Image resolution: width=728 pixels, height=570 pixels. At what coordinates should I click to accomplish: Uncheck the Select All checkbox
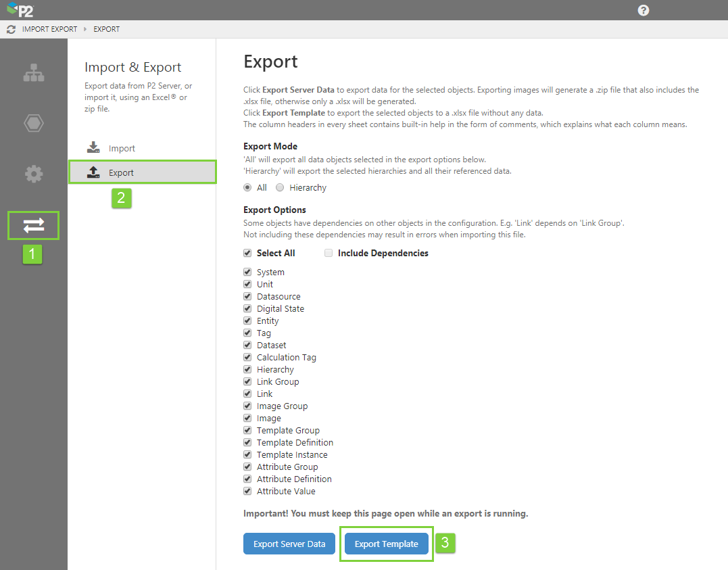(x=247, y=253)
